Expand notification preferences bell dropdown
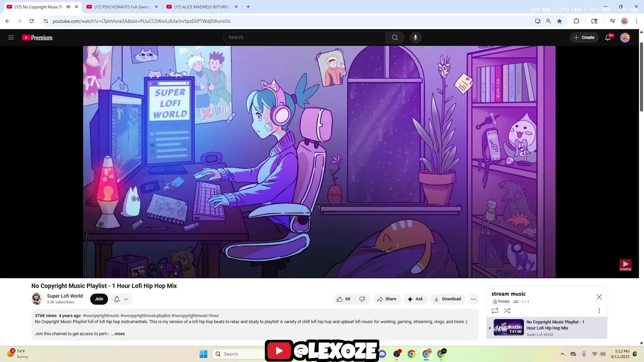This screenshot has height=362, width=644. click(x=121, y=299)
